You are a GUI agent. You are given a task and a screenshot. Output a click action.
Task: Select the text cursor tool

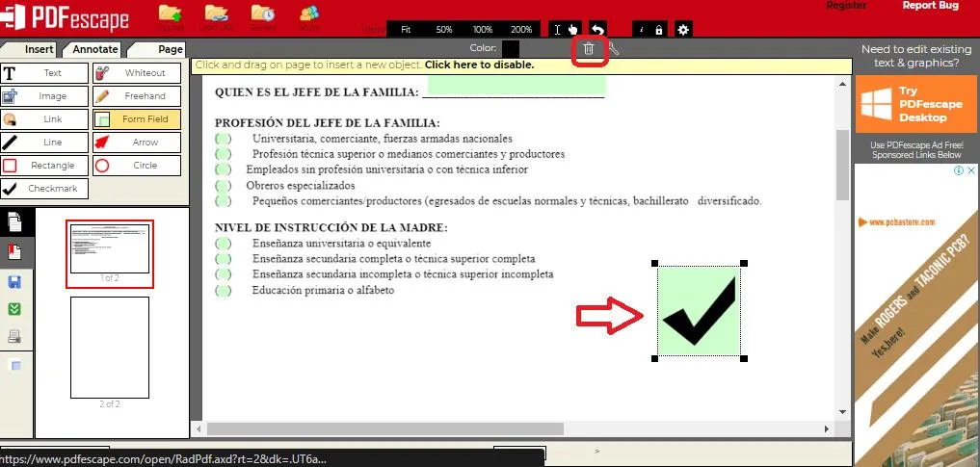558,29
